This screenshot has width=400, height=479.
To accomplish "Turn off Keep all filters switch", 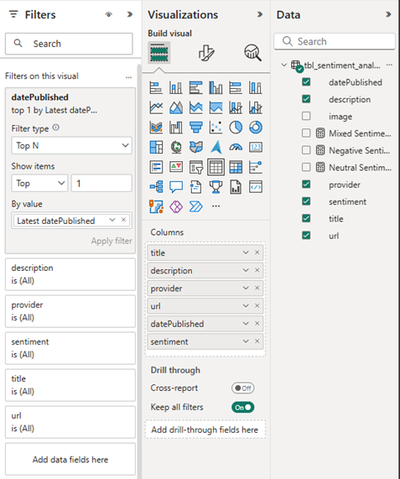I will [243, 407].
